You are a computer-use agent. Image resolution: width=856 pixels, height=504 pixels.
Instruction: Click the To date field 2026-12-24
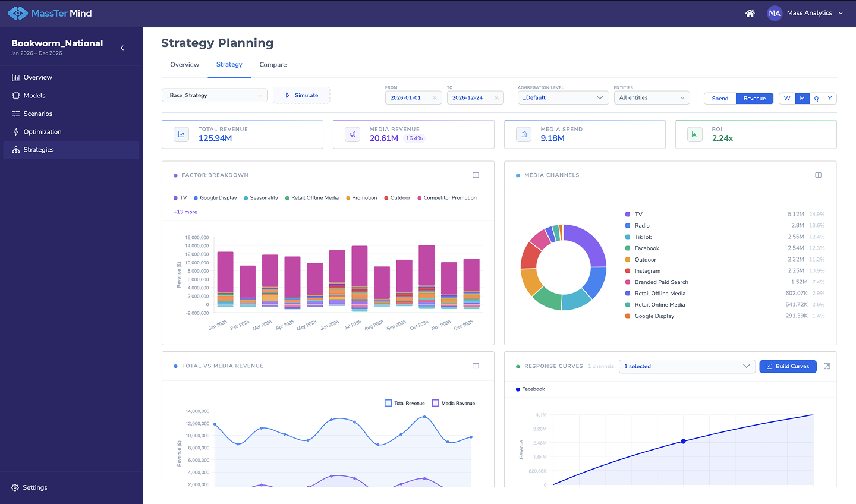coord(476,97)
